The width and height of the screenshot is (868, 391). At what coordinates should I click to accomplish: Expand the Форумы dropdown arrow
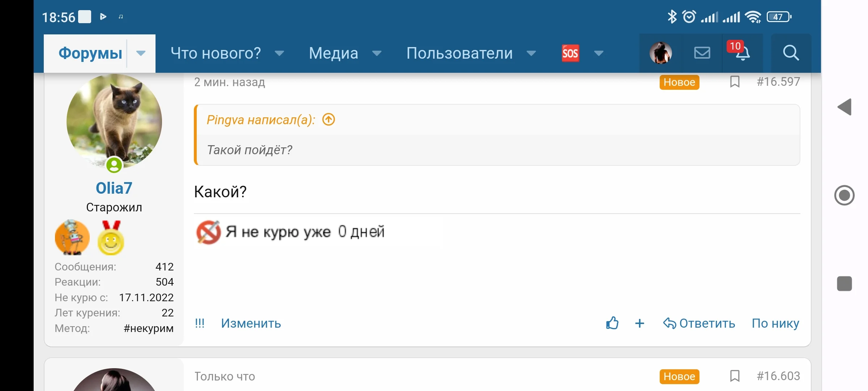point(141,54)
